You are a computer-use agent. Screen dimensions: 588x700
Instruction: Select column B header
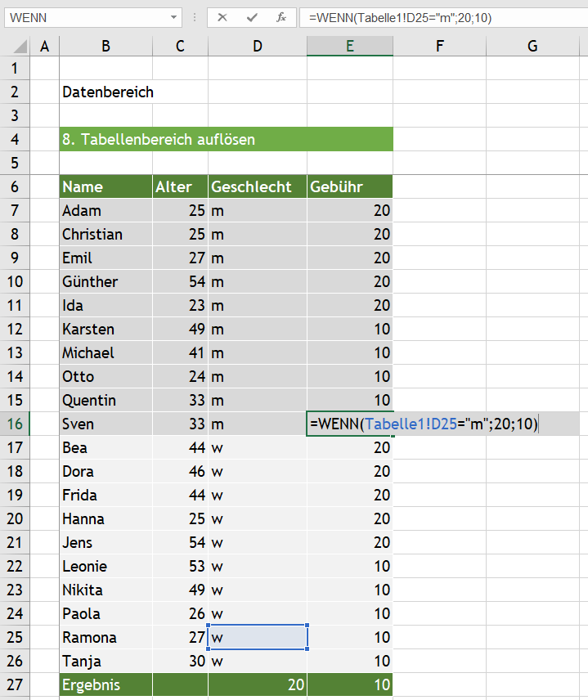(x=105, y=47)
